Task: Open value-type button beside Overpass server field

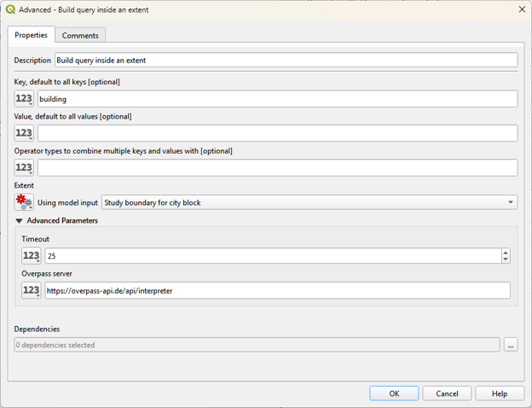Action: point(32,290)
